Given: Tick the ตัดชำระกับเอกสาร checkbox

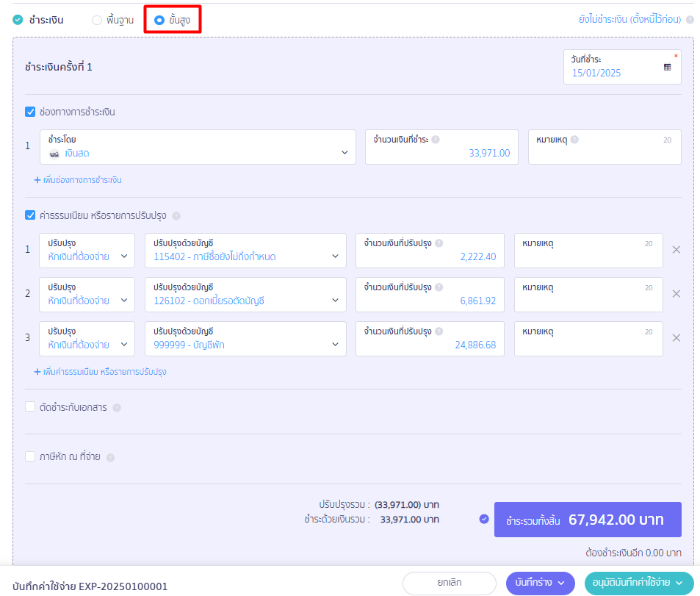Looking at the screenshot, I should pyautogui.click(x=30, y=406).
